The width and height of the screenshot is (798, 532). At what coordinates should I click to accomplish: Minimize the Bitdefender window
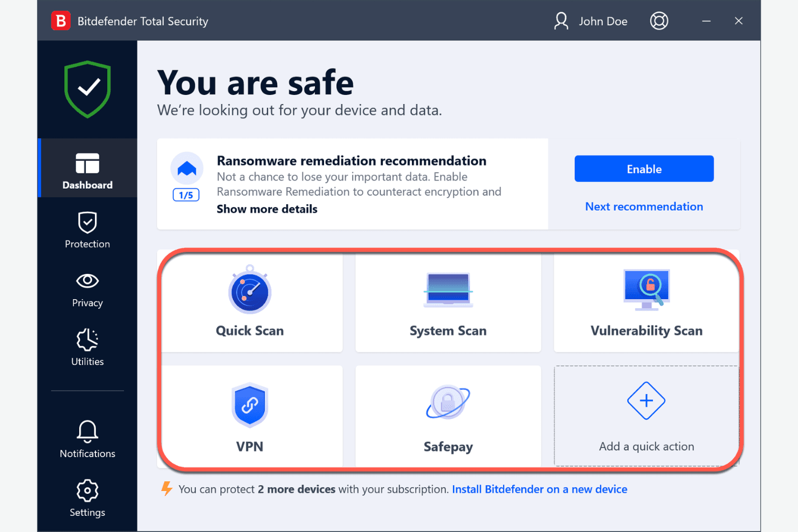coord(706,21)
